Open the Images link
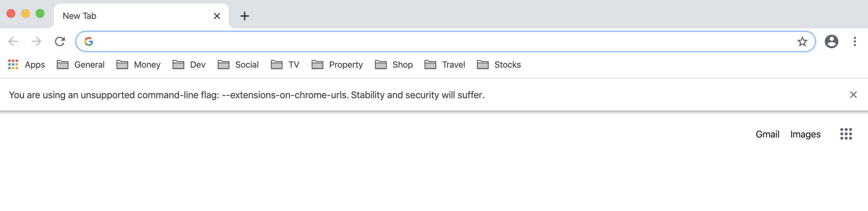Screen dimensions: 868x211 point(805,134)
